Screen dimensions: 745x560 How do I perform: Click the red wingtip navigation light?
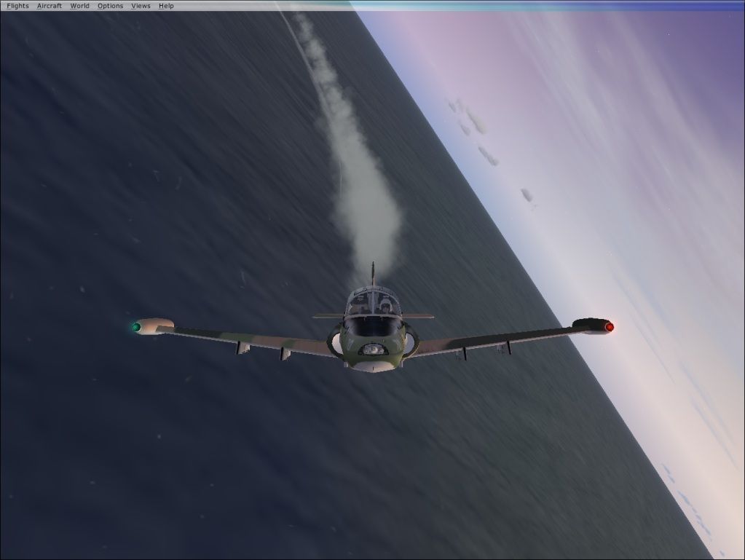[609, 327]
